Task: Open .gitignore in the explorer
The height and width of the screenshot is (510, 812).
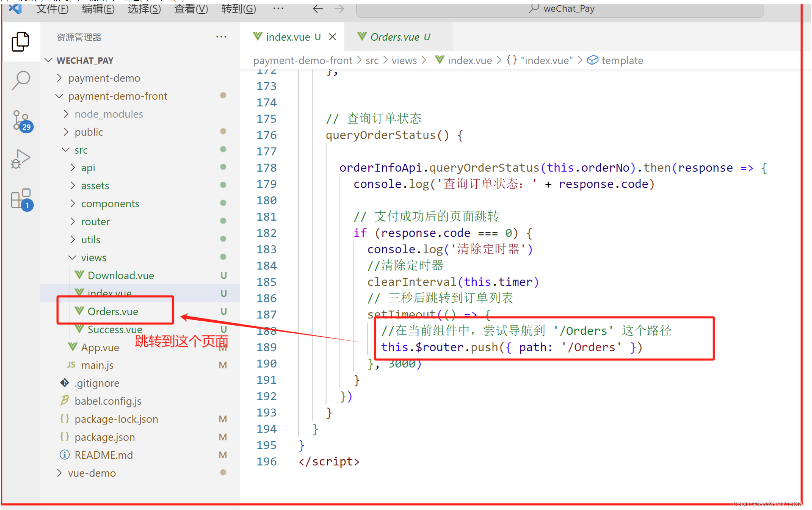Action: tap(140, 383)
